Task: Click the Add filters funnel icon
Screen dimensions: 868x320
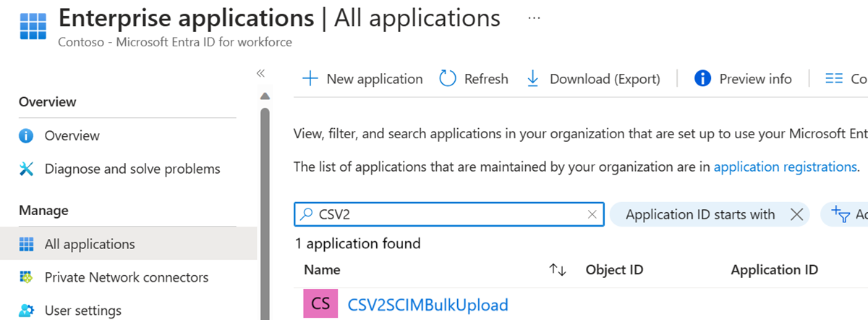Action: pos(841,214)
